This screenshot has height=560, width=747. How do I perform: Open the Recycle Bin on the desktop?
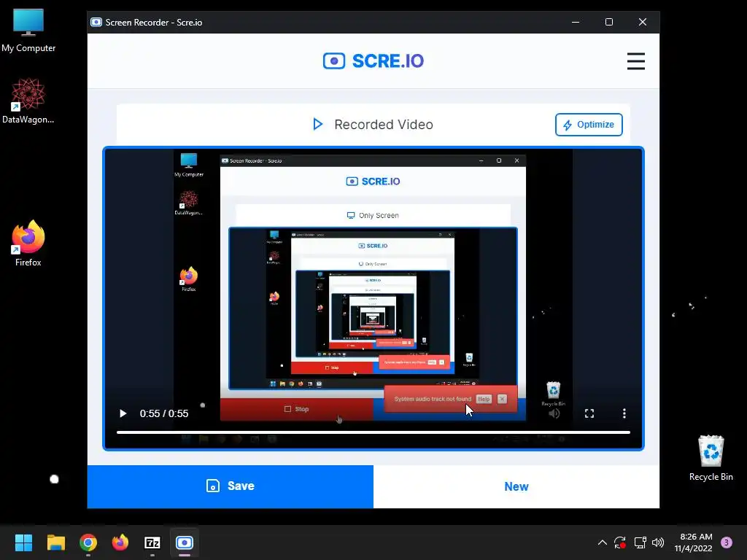pos(711,458)
